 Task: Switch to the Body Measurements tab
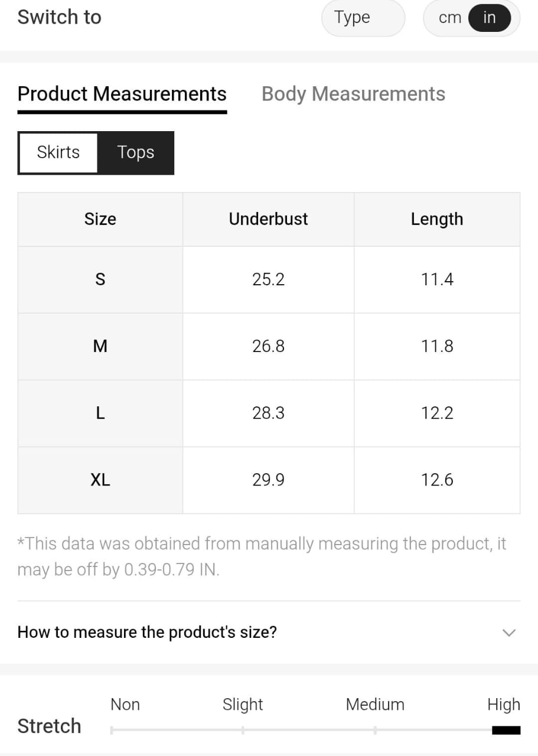[353, 94]
